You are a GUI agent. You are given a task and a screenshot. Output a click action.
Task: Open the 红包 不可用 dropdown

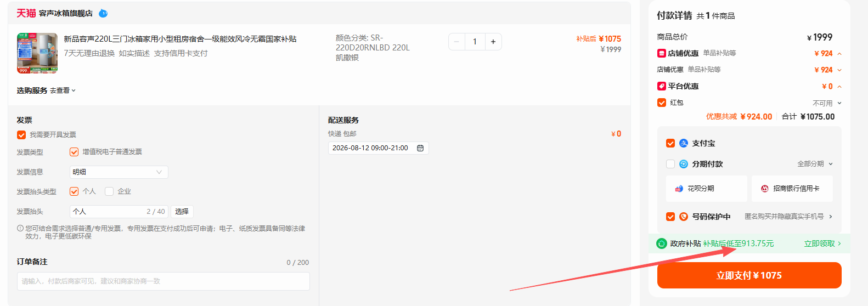[x=827, y=103]
